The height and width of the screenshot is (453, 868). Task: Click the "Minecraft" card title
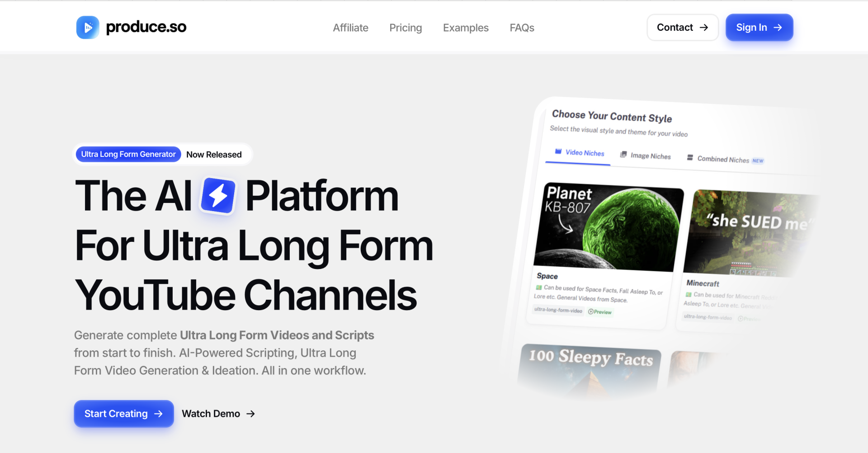[703, 283]
